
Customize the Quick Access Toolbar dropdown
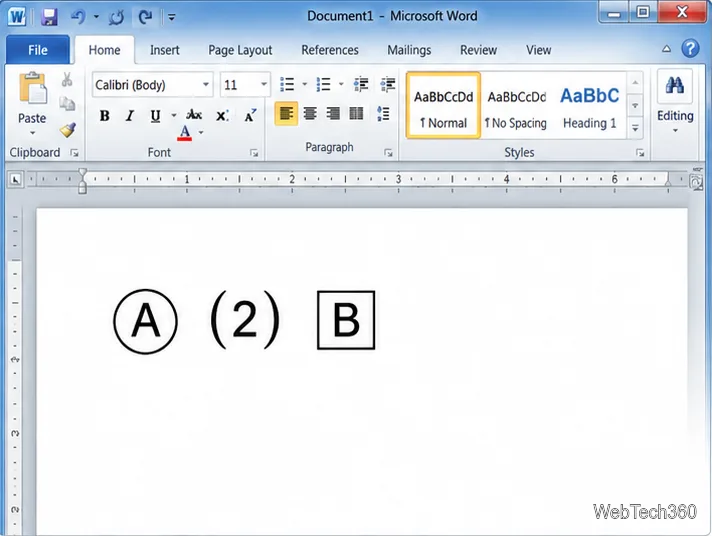click(172, 18)
